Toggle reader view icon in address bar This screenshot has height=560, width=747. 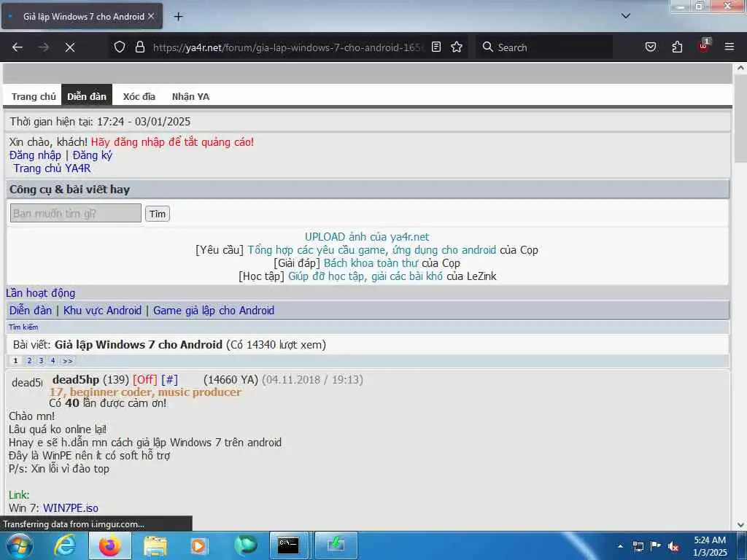(x=436, y=47)
